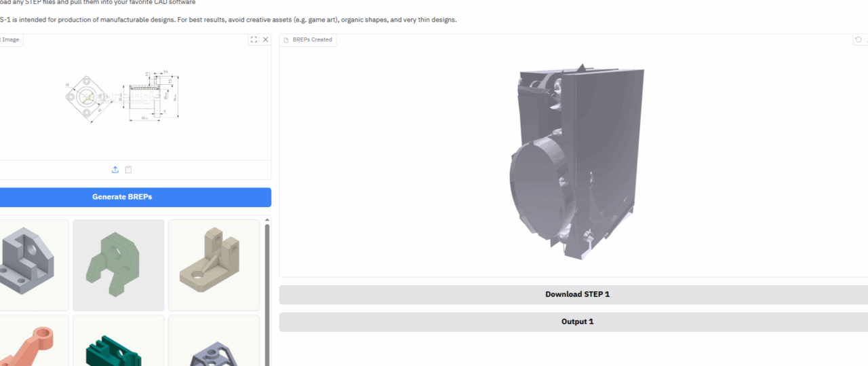This screenshot has width=868, height=366.
Task: Open the Output 1 section
Action: 576,322
